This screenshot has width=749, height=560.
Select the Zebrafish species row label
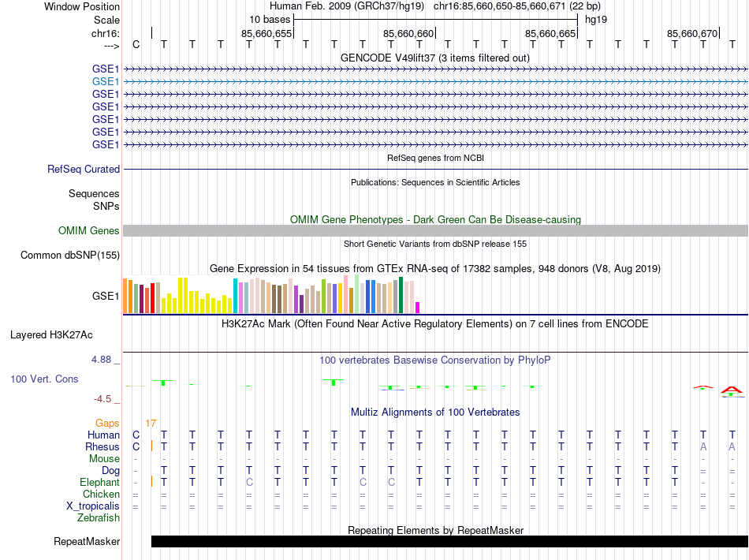click(x=99, y=518)
